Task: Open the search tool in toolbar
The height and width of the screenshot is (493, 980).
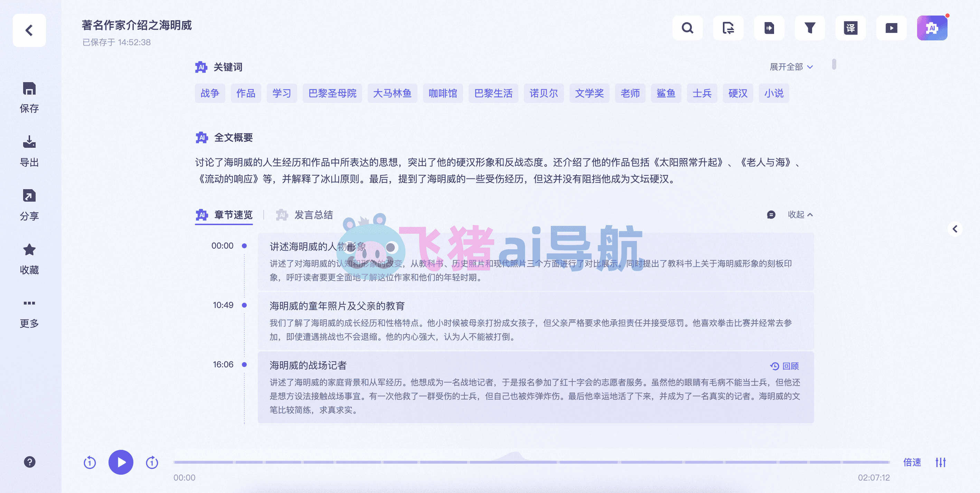Action: (687, 28)
